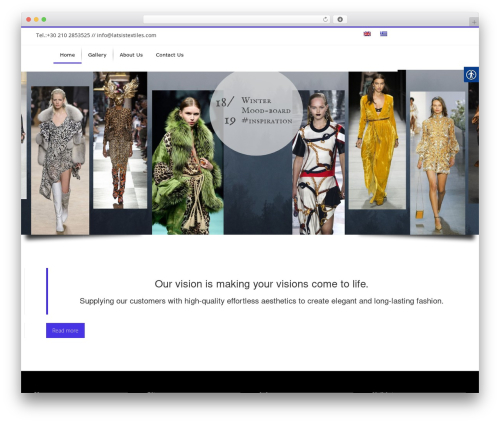Open the Gallery page
This screenshot has height=423, width=500.
point(97,55)
